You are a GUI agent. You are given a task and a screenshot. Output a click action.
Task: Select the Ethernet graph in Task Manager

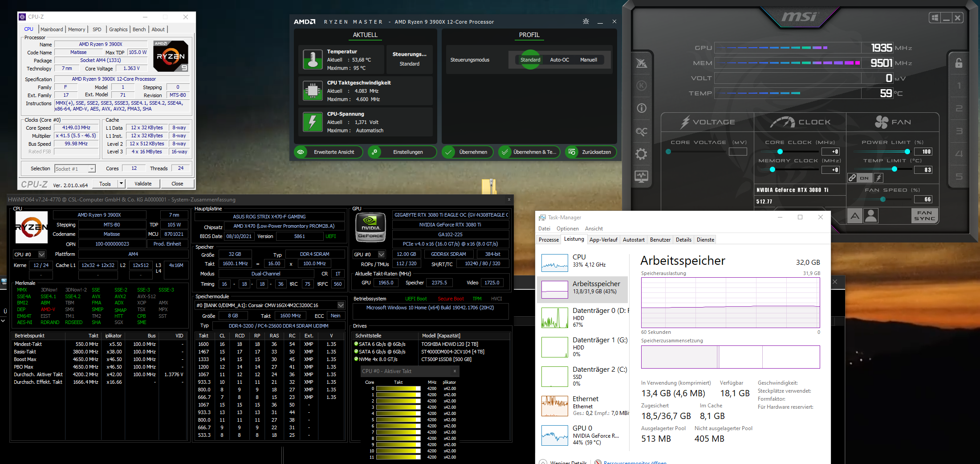[x=554, y=406]
